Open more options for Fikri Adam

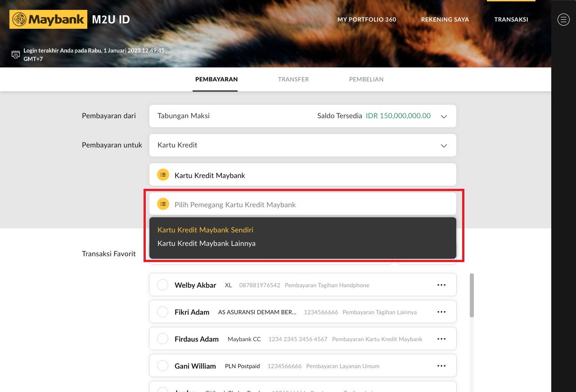(x=441, y=312)
